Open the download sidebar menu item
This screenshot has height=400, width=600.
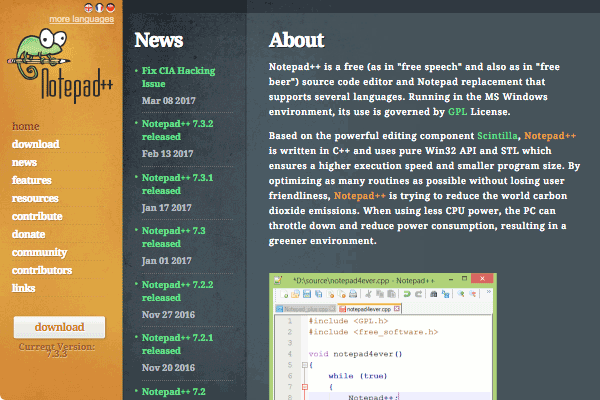point(36,144)
